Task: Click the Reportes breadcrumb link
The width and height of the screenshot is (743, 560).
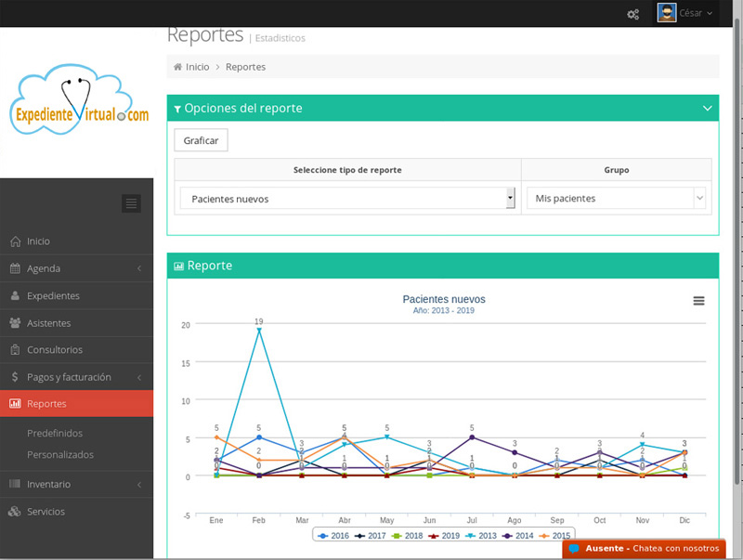Action: pyautogui.click(x=245, y=67)
